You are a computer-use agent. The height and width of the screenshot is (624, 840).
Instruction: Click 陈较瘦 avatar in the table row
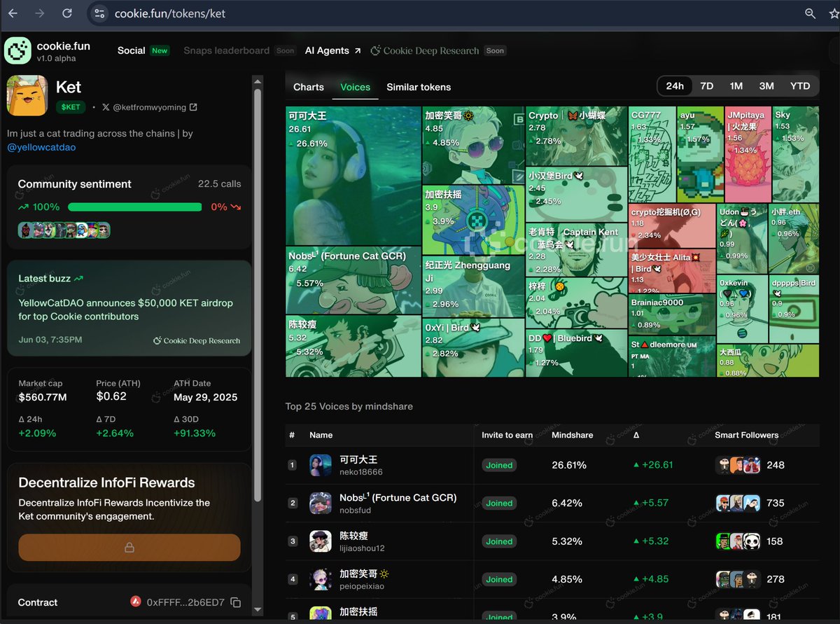pyautogui.click(x=321, y=541)
